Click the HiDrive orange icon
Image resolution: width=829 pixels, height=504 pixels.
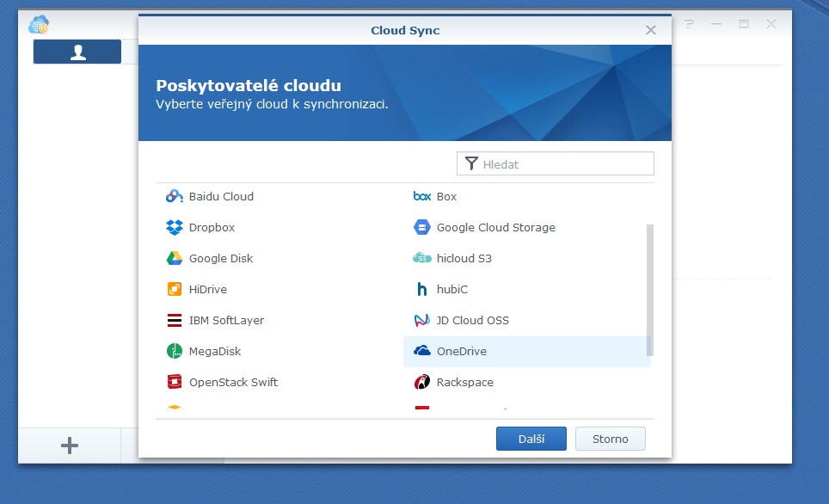(174, 289)
